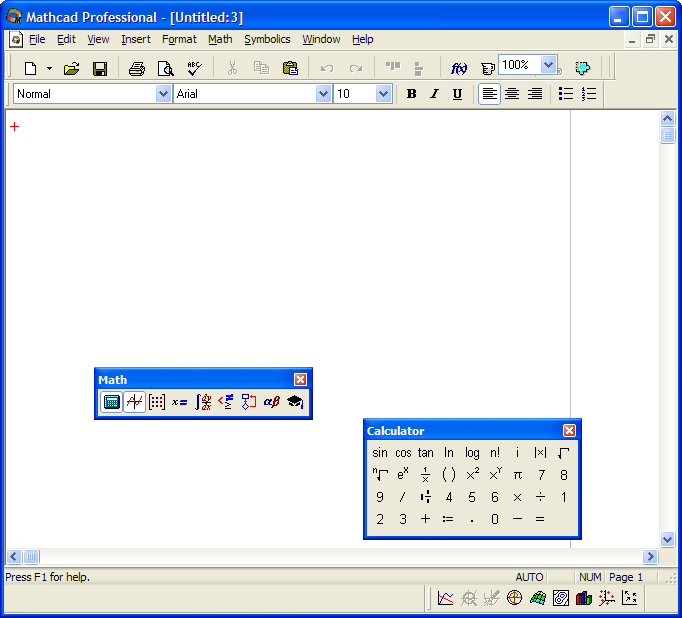682x618 pixels.
Task: Open Print Preview icon
Action: coord(165,68)
